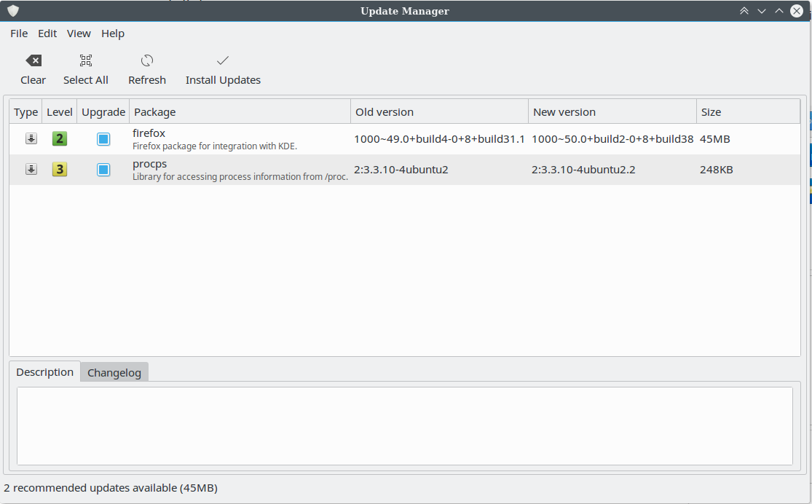
Task: Open the File menu
Action: point(19,34)
